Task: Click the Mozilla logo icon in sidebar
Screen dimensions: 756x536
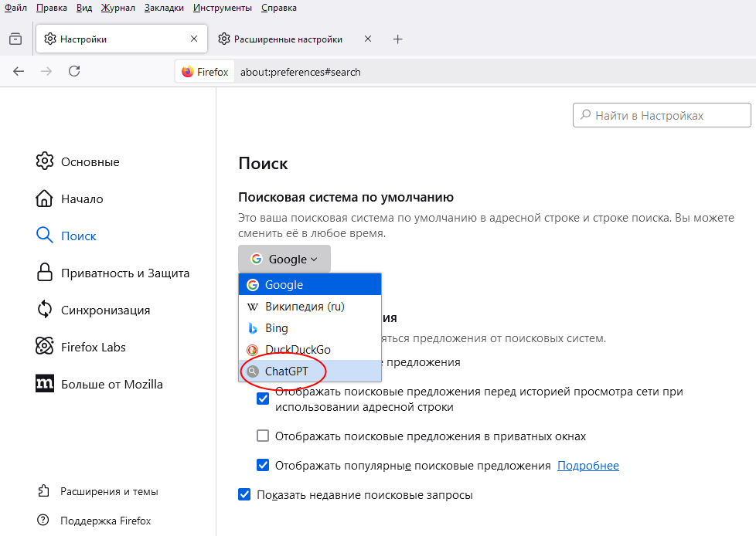Action: coord(45,383)
